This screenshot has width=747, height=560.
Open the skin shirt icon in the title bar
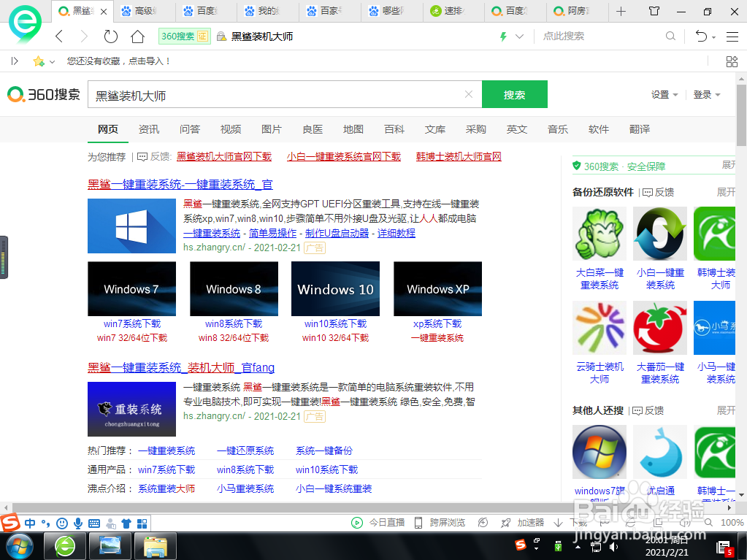coord(654,11)
